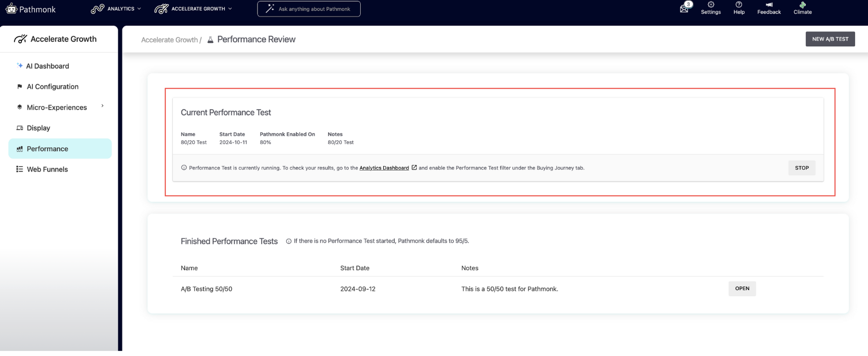This screenshot has width=868, height=356.
Task: Click the info icon beside Finished Performance Tests
Action: (289, 241)
